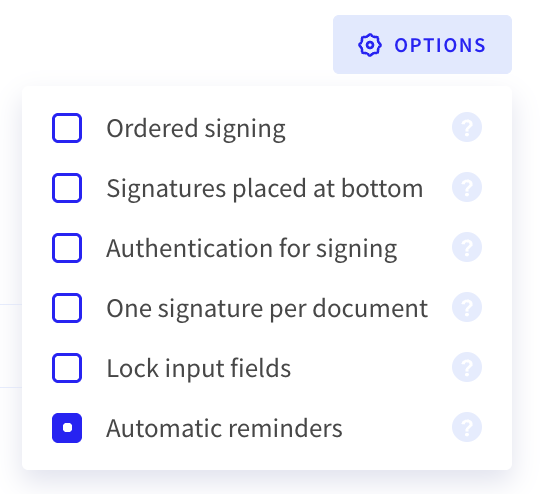Image resolution: width=546 pixels, height=494 pixels.
Task: Click the question mark beside Authentication for signing
Action: click(467, 247)
